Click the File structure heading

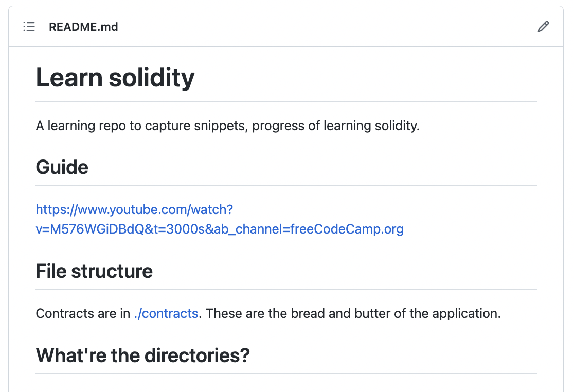(x=94, y=271)
